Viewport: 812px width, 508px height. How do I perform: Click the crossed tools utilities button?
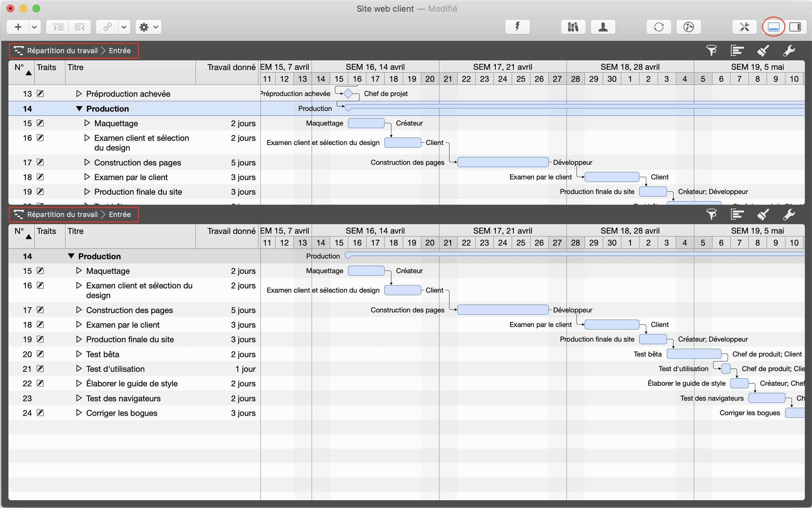coord(744,27)
